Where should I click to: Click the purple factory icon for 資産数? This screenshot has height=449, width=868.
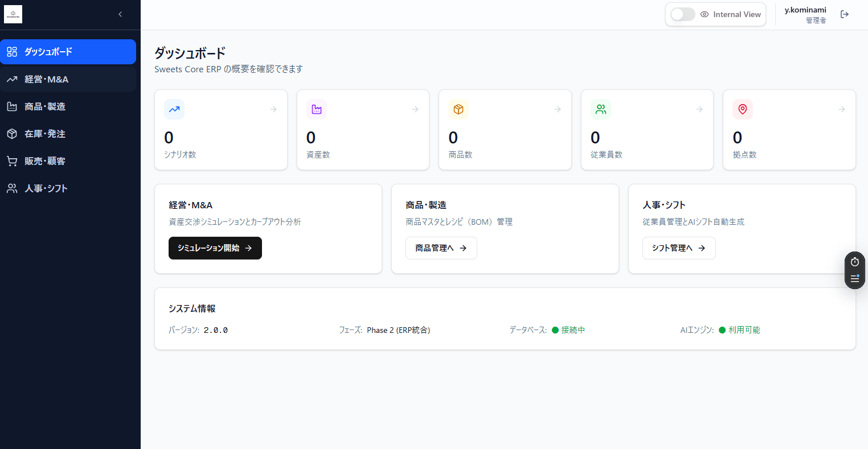click(x=317, y=109)
